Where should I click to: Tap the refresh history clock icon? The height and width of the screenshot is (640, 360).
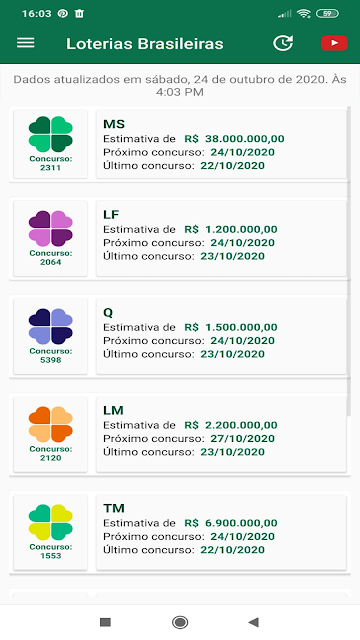point(283,43)
